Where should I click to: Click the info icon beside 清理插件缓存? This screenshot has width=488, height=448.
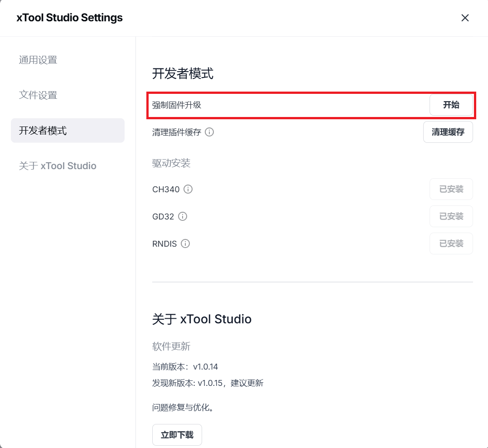point(209,132)
